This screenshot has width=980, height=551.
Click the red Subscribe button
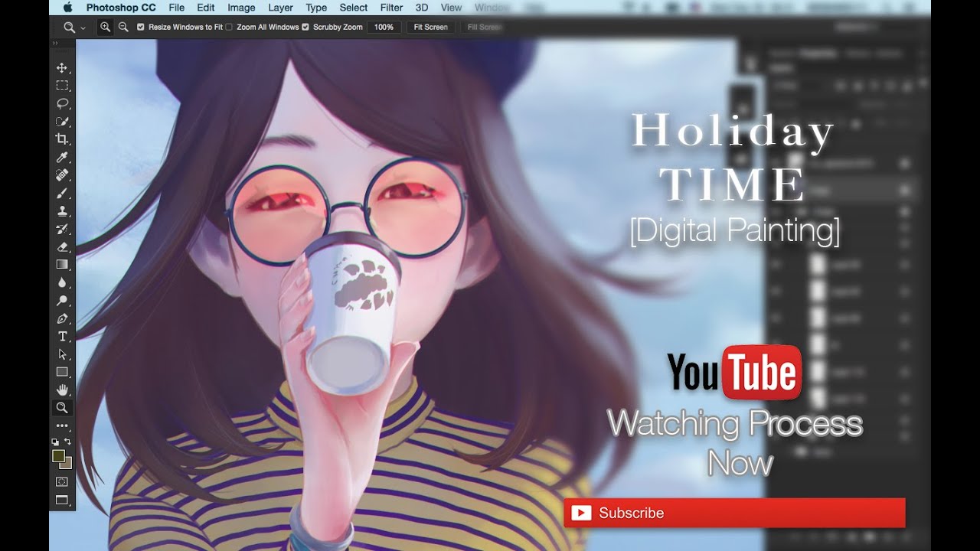pyautogui.click(x=734, y=513)
